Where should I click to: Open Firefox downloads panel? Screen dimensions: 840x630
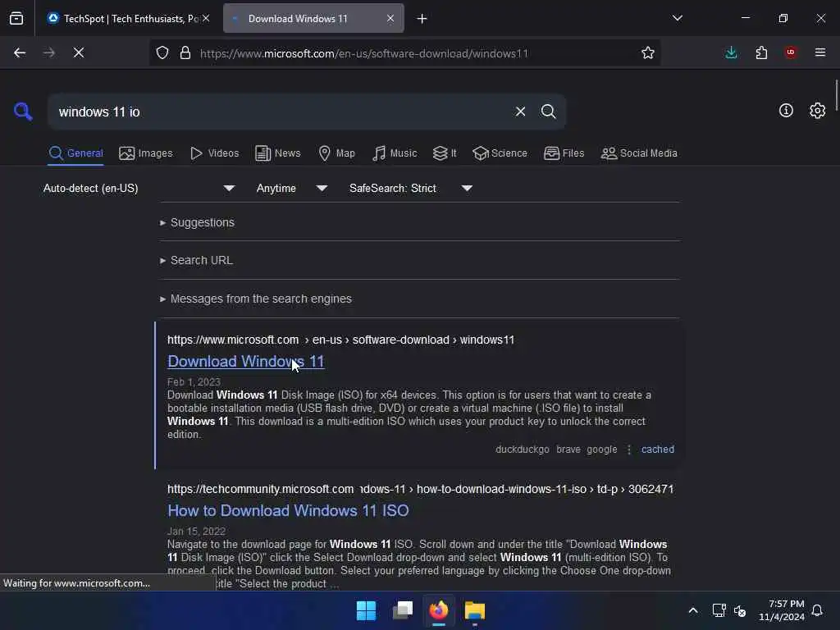pos(731,52)
